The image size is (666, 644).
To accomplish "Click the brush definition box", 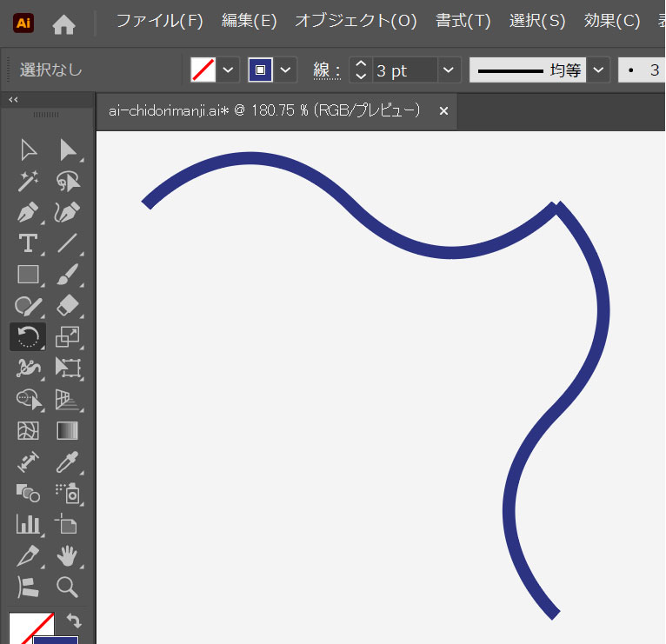I will (642, 70).
